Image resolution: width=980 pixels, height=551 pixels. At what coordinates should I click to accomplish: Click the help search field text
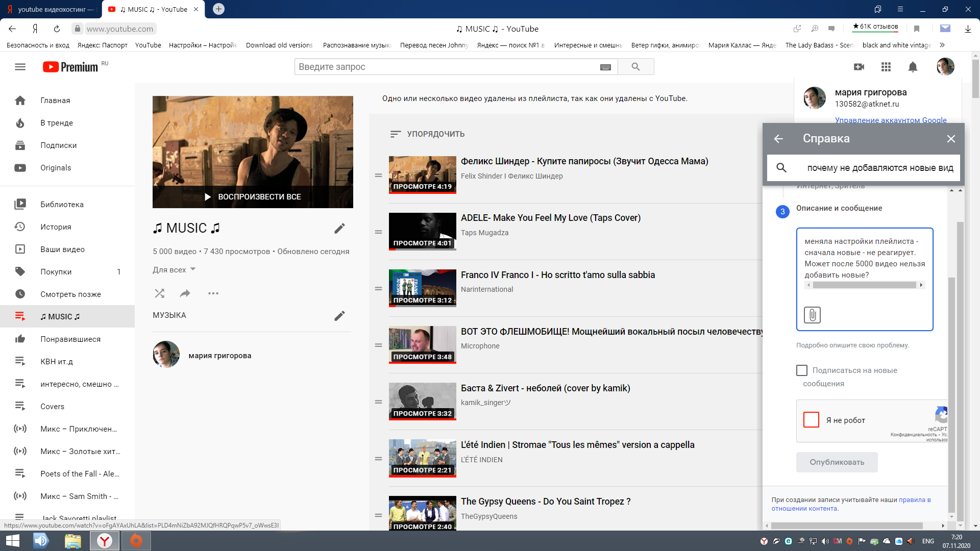click(880, 168)
